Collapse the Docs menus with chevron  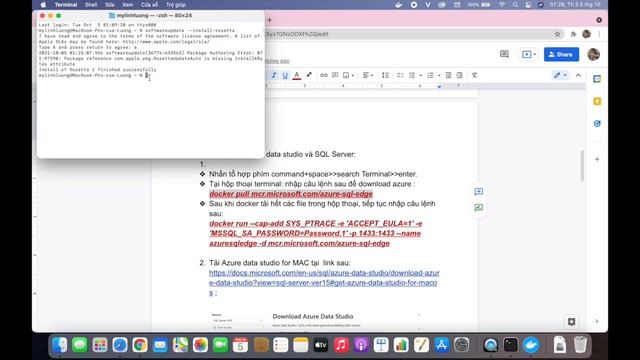[x=578, y=75]
